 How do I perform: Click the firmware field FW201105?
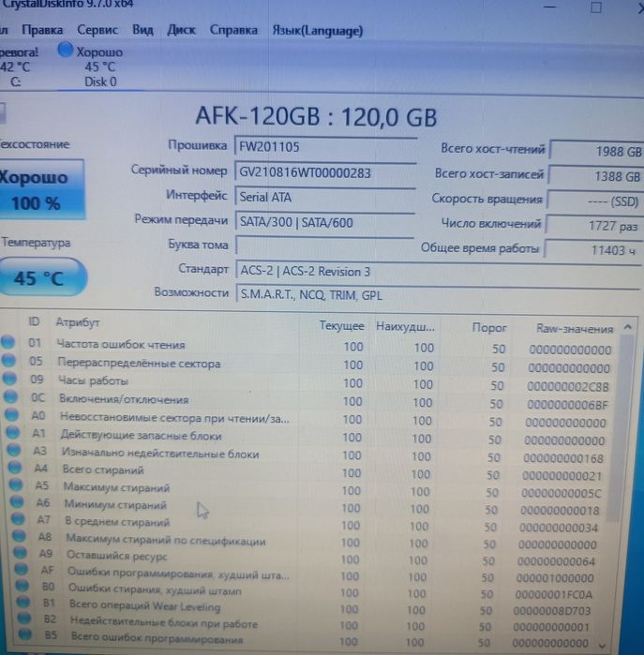(325, 147)
